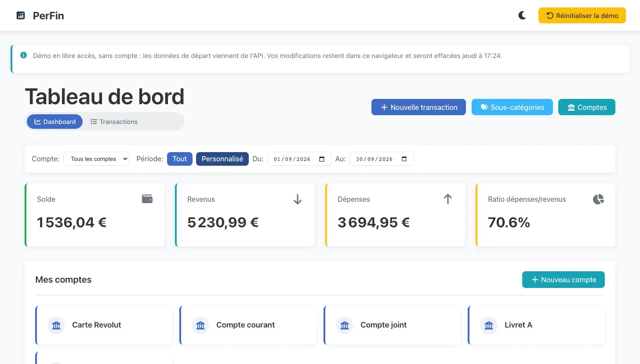
Task: Click the Dépenses value 3 694,95 €
Action: 374,222
